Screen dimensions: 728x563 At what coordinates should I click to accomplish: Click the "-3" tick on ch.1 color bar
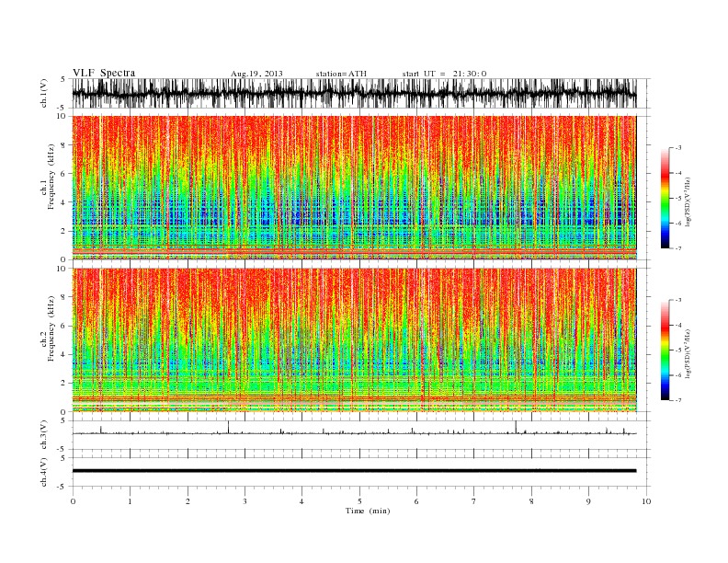pos(677,148)
